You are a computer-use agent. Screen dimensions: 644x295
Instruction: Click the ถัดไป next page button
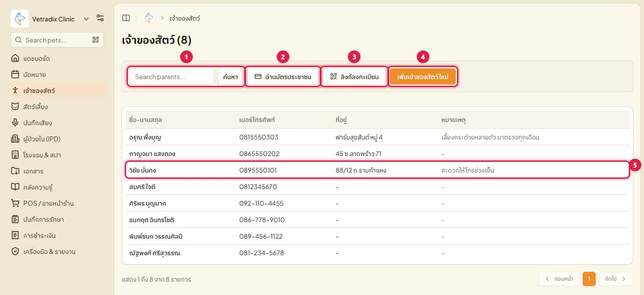[616, 279]
